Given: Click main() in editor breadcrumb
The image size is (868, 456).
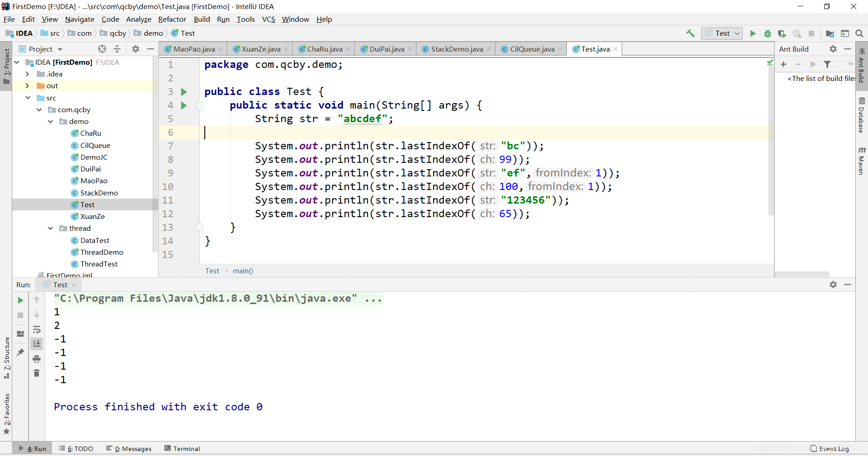Looking at the screenshot, I should 243,271.
